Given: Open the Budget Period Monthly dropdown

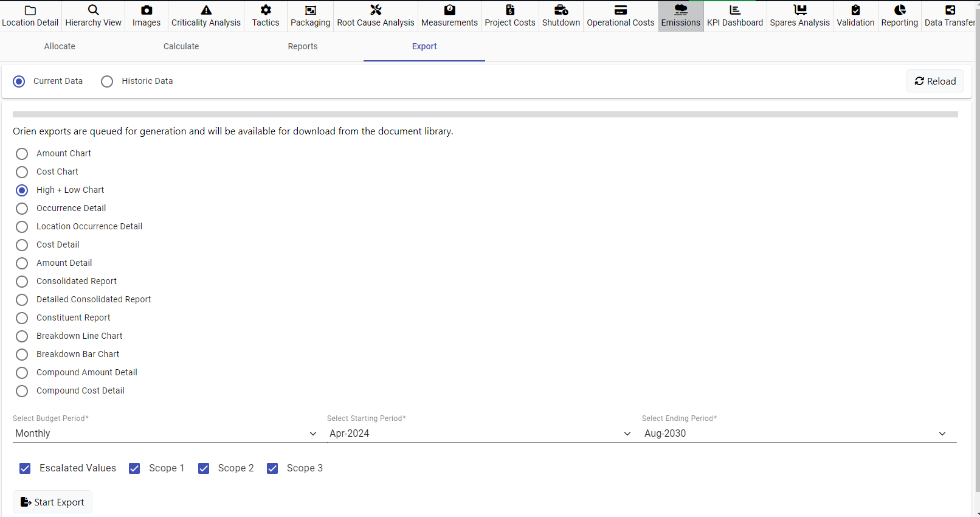Looking at the screenshot, I should pos(165,433).
